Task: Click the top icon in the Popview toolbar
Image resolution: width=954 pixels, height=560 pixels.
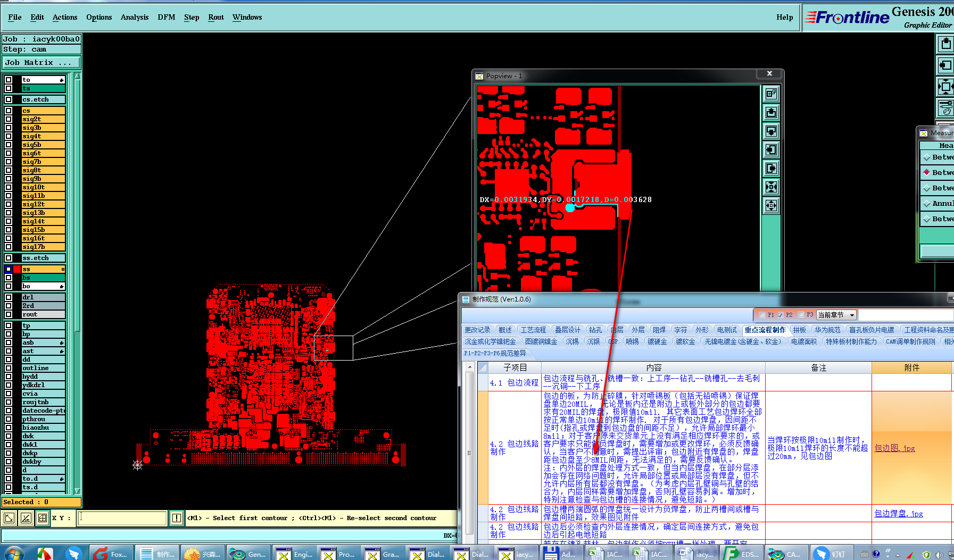Action: click(x=771, y=94)
